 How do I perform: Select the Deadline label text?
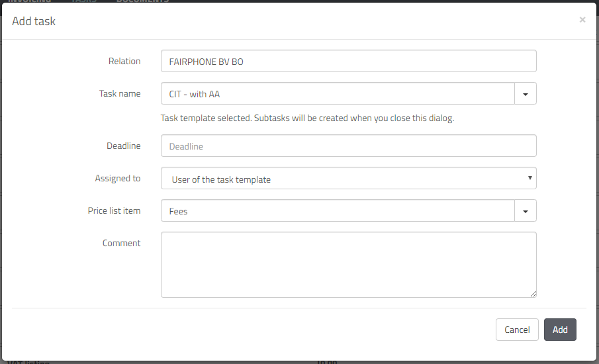[x=124, y=146]
